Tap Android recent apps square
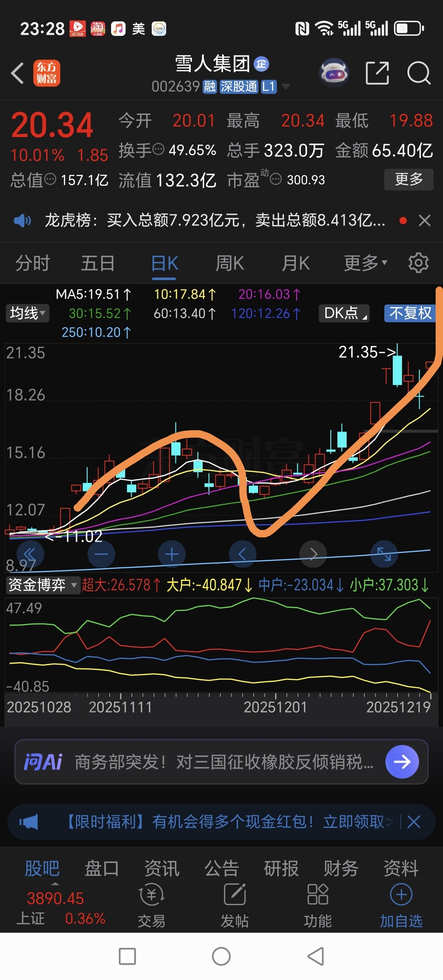The height and width of the screenshot is (980, 443). 127,956
